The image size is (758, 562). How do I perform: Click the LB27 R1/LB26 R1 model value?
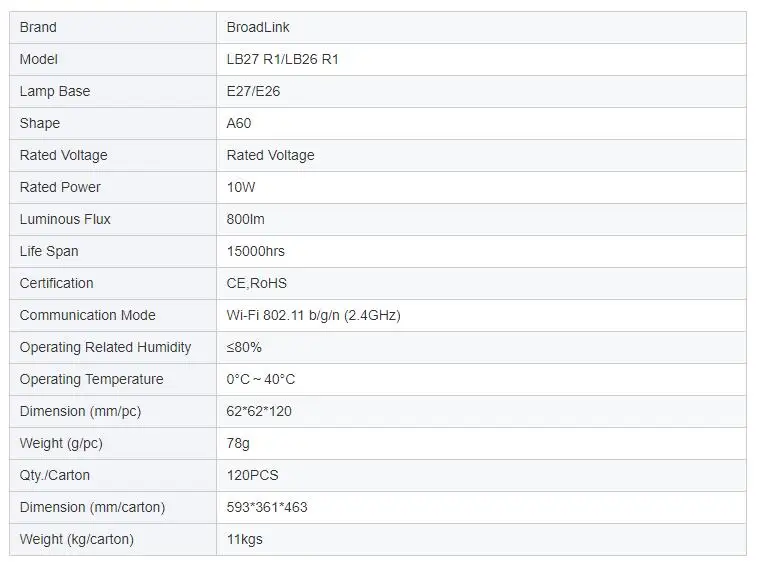tap(282, 59)
